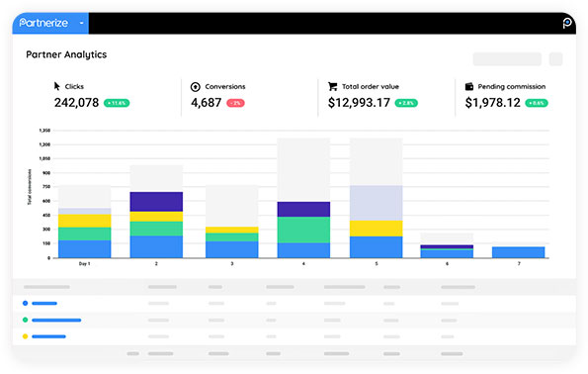Click the Conversions circular arrow icon

(196, 87)
